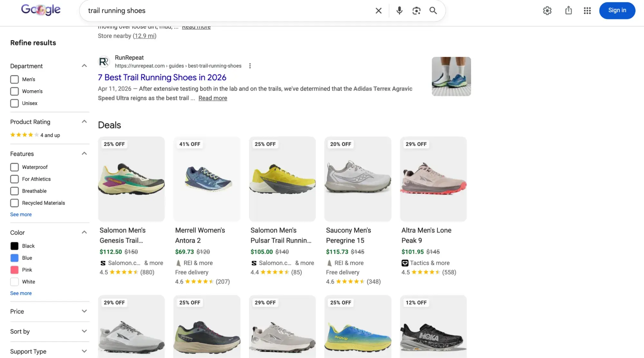644x358 pixels.
Task: Open quick settings with the gear icon
Action: tap(547, 11)
